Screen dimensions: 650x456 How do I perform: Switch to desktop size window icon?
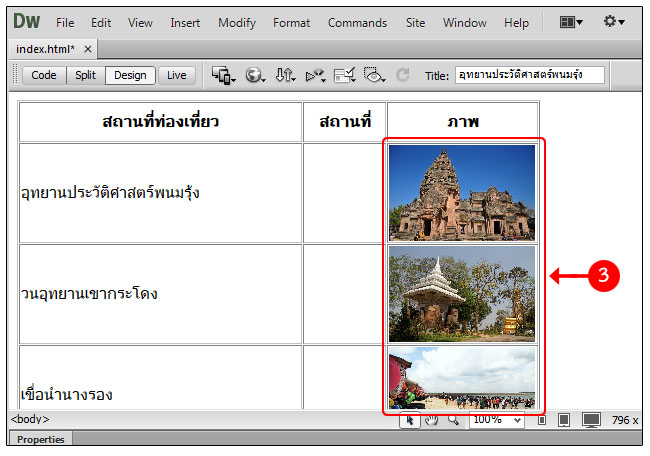pyautogui.click(x=591, y=420)
